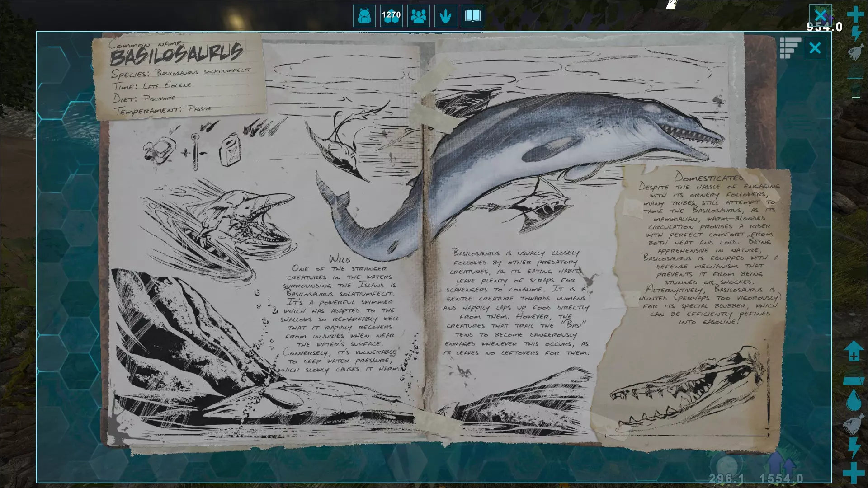The image size is (868, 488).
Task: Click the top-right food meat icon
Action: point(856,52)
